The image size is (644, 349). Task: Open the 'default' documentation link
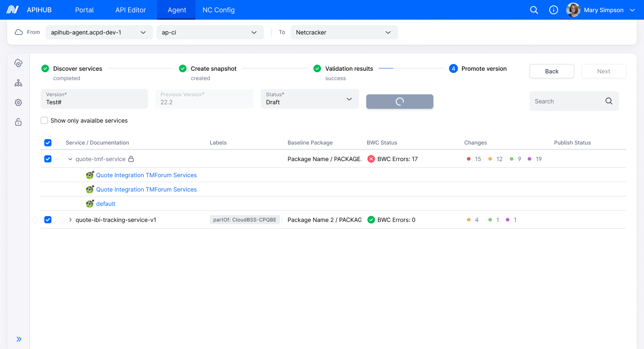tap(106, 204)
